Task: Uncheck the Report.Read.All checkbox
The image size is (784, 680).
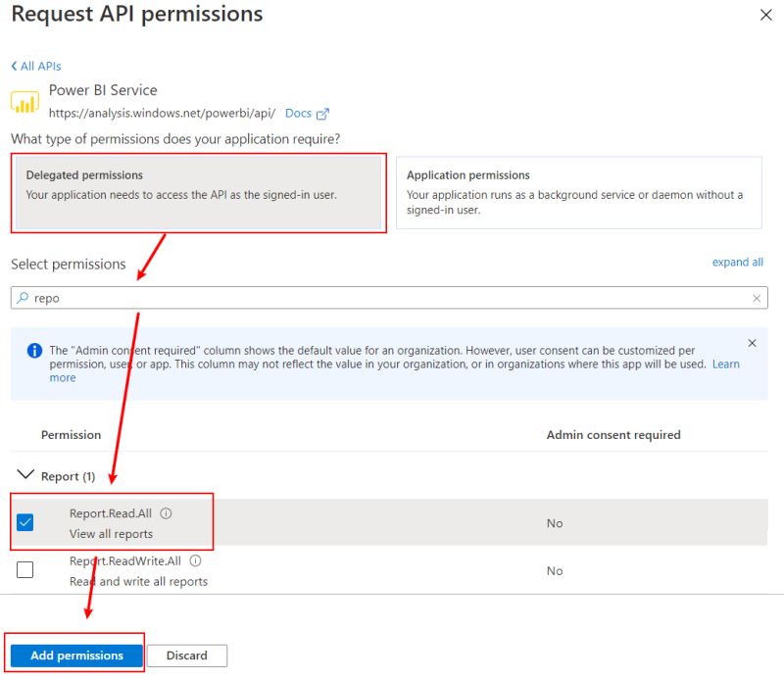Action: tap(25, 522)
